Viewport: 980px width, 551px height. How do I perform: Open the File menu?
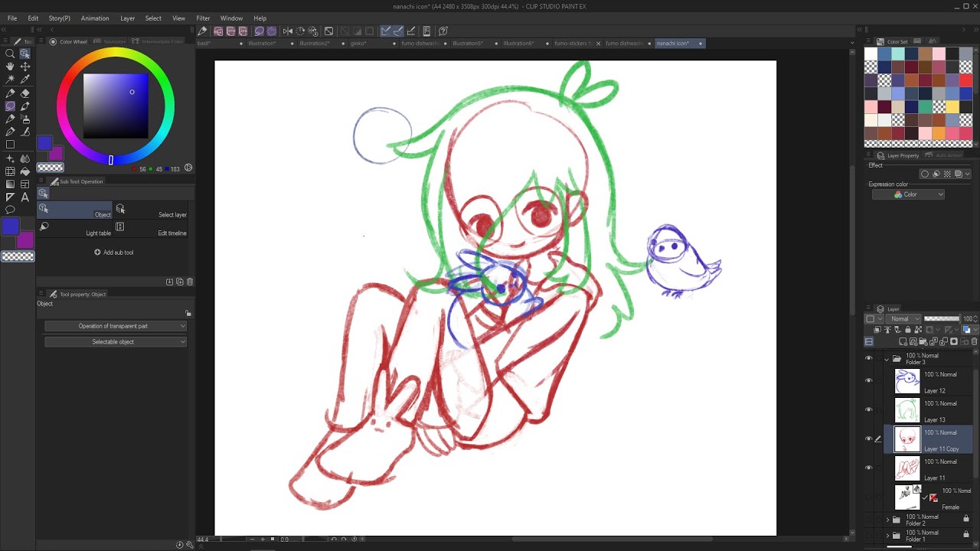[x=12, y=18]
